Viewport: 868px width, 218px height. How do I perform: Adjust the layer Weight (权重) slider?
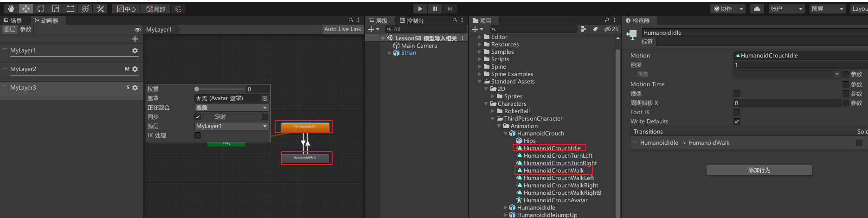219,89
